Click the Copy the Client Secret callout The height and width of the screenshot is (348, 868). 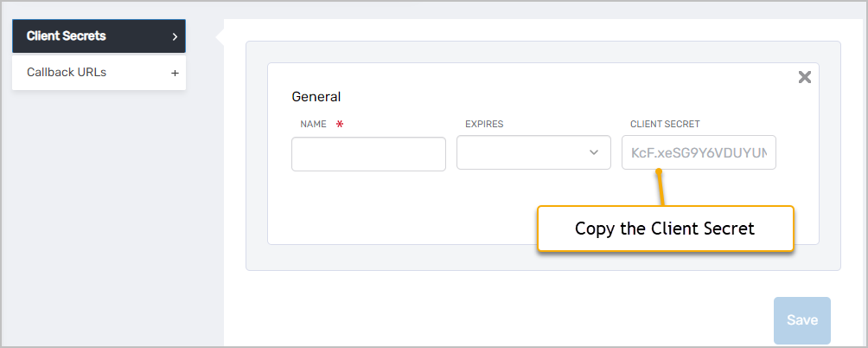pyautogui.click(x=665, y=229)
